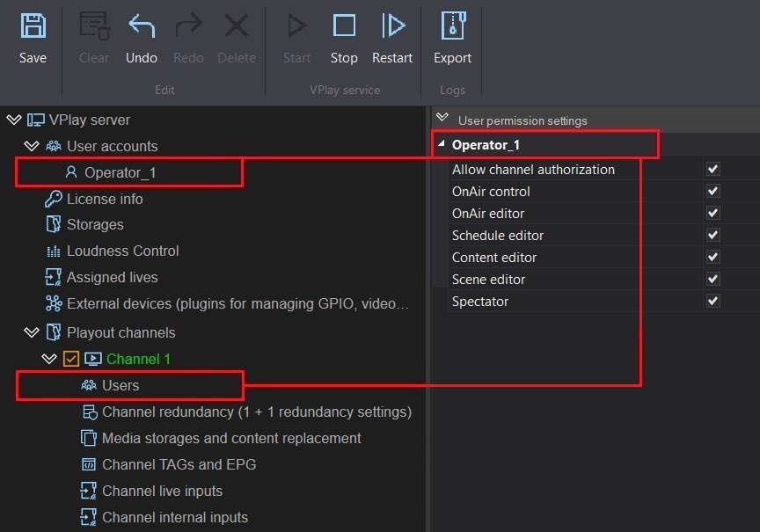
Task: Click the Channel redundancy icon
Action: pos(89,412)
